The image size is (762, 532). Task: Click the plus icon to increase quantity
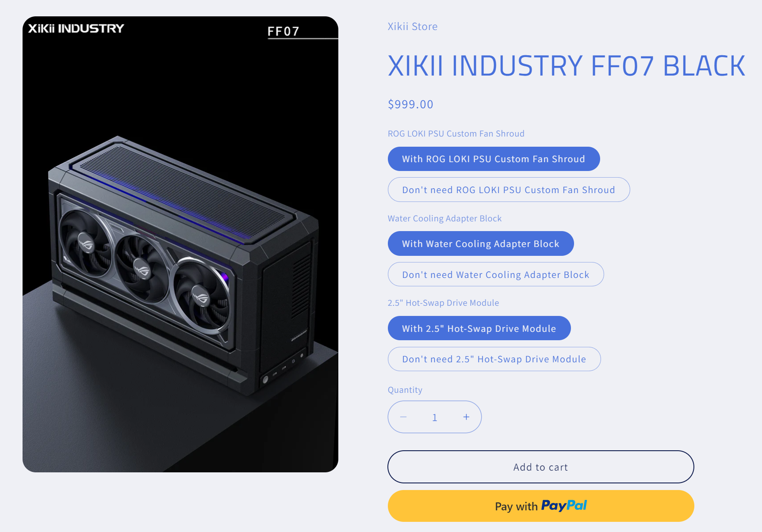pyautogui.click(x=466, y=417)
